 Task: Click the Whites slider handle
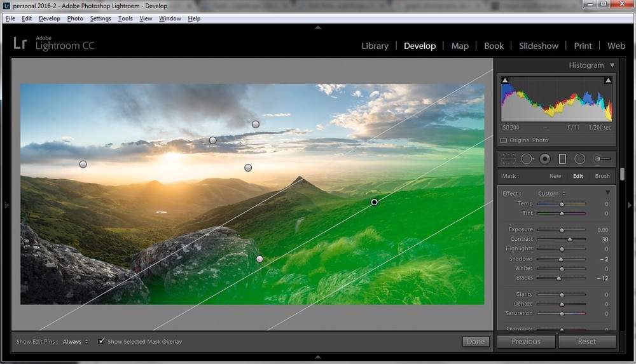tap(562, 269)
